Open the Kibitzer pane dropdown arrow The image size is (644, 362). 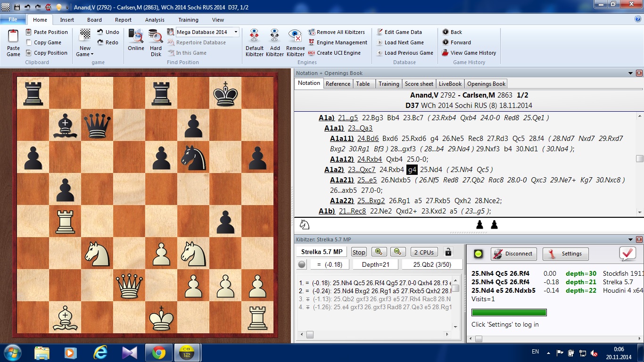(631, 240)
